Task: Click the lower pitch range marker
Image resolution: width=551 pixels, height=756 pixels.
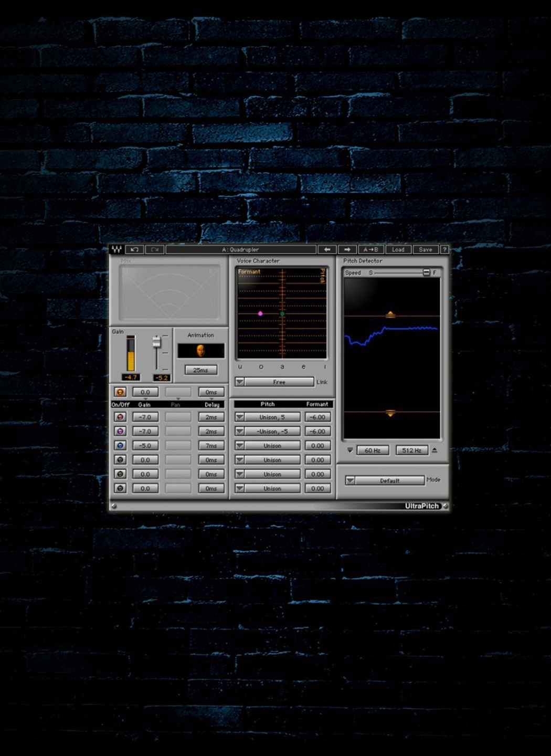Action: pos(390,413)
